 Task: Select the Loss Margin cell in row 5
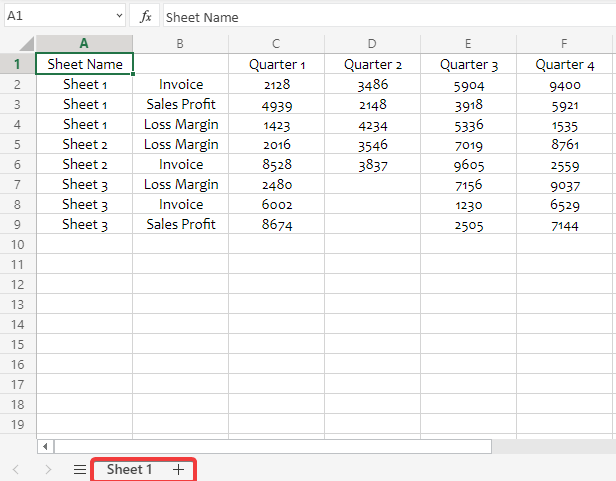coord(181,144)
